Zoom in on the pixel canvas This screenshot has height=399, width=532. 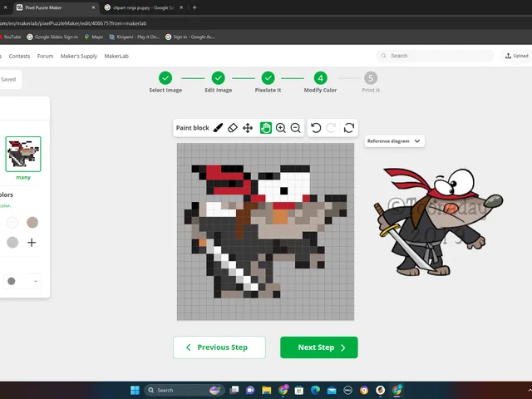click(x=281, y=128)
